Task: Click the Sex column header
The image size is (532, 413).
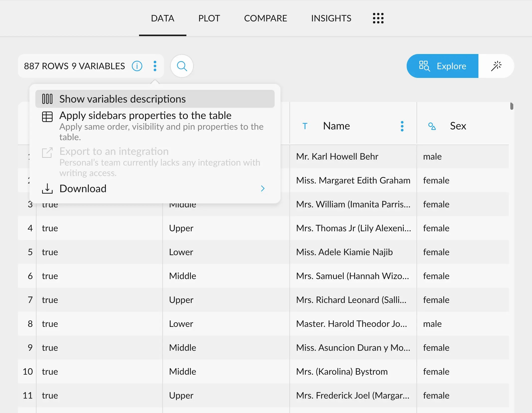Action: pyautogui.click(x=458, y=126)
